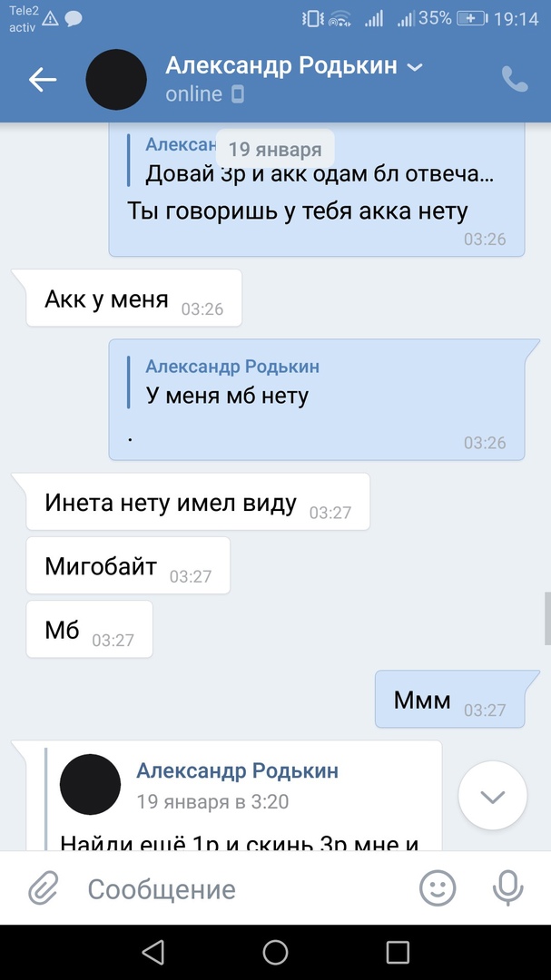Focus the Сообщение message input field
551x980 pixels.
pos(244,888)
